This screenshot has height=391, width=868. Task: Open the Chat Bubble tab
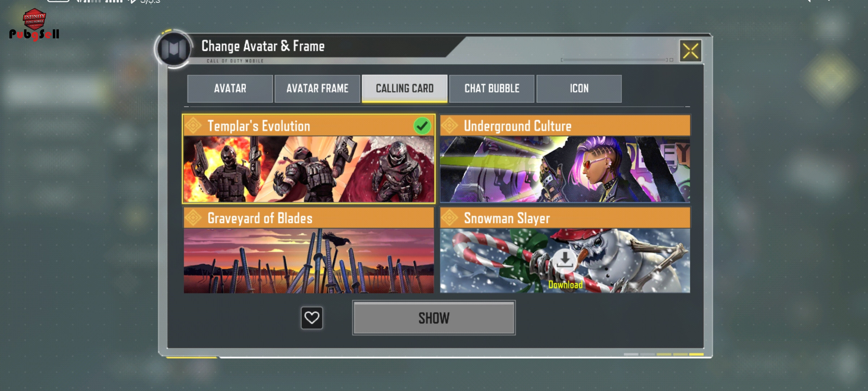click(492, 89)
